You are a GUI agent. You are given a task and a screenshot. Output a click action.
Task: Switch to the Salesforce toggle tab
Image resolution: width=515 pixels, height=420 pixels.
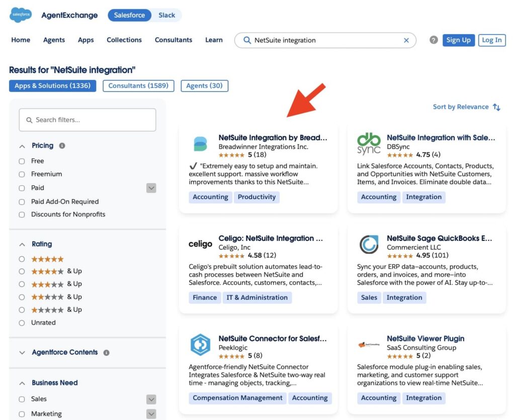(129, 15)
